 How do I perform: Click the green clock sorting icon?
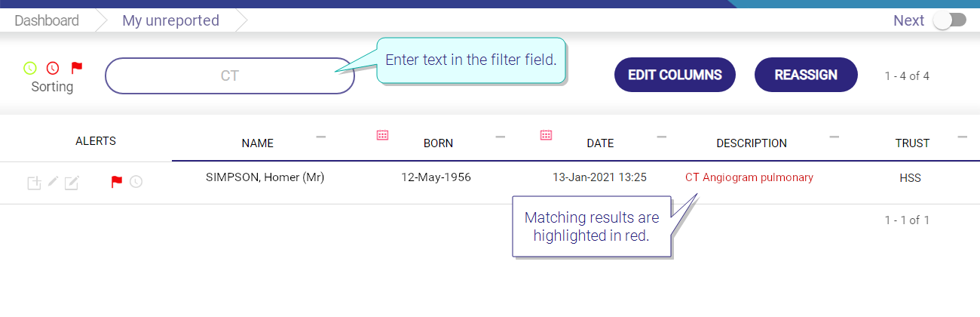(29, 68)
